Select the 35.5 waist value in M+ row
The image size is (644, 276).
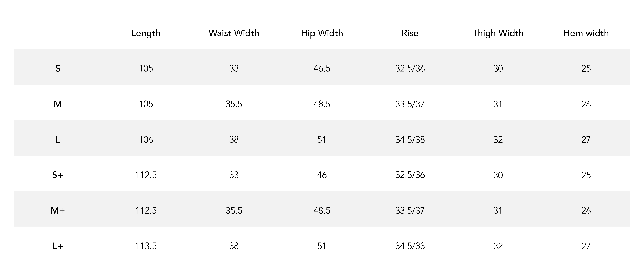click(x=234, y=210)
